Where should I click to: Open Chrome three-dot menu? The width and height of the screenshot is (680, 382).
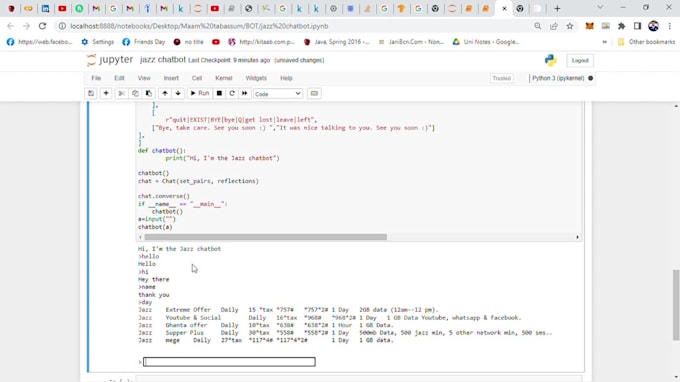coord(670,26)
